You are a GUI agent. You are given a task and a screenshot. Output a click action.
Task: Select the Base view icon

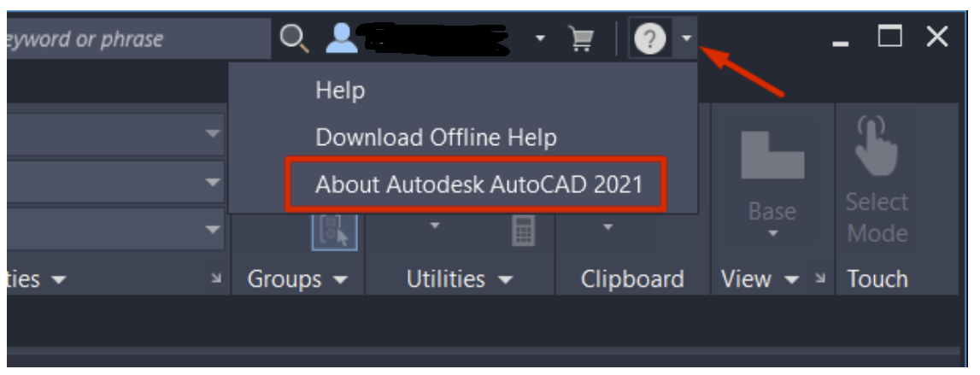772,155
